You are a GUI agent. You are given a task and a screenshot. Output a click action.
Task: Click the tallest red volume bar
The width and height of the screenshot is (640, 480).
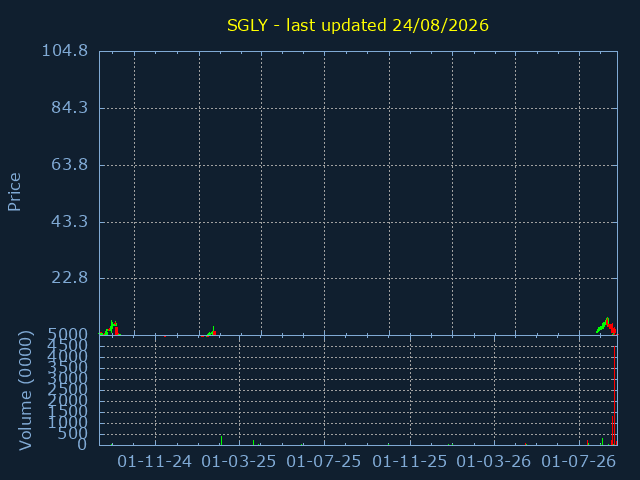[x=615, y=396]
